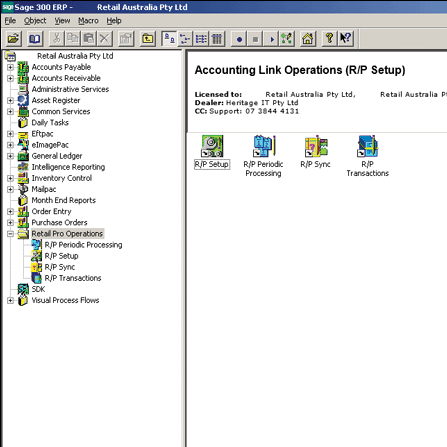
Task: Select SDK in tree
Action: point(38,289)
